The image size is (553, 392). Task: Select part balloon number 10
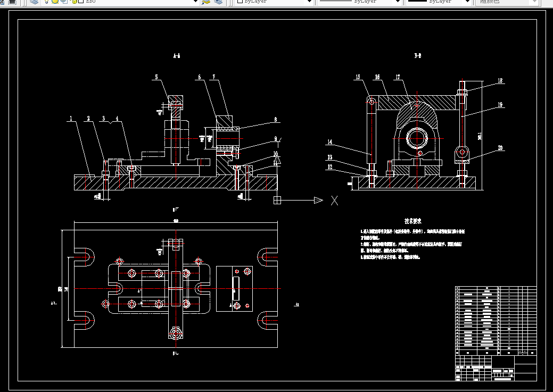click(x=276, y=154)
